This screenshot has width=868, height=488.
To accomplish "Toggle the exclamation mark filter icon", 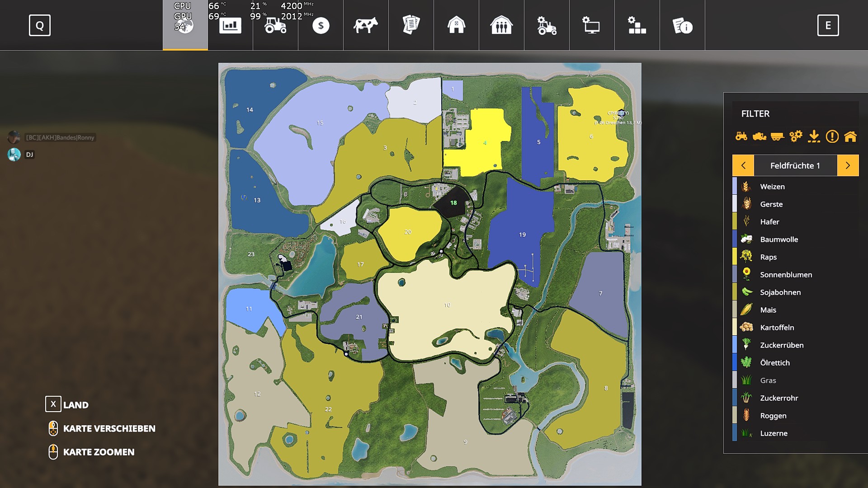I will [832, 136].
